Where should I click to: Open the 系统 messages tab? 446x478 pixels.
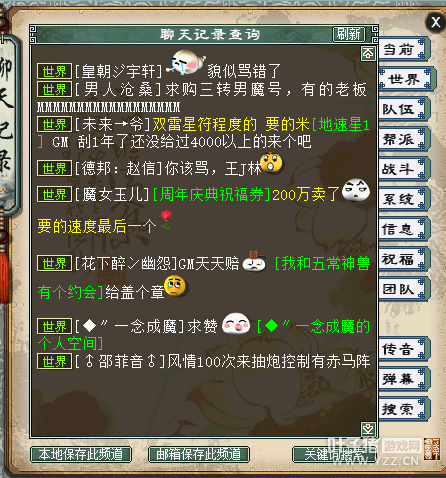tap(403, 199)
